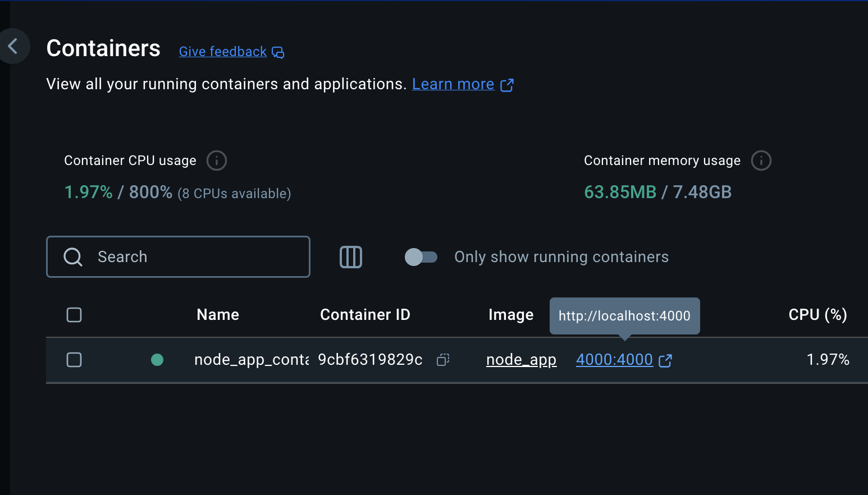Screen dimensions: 868x495
Task: Click the feedback speech bubble icon
Action: tap(278, 52)
